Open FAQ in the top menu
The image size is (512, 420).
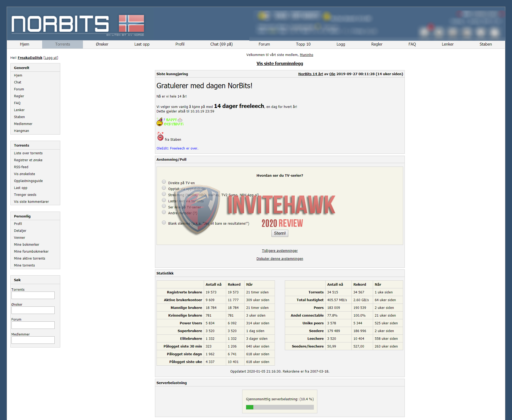pos(412,44)
